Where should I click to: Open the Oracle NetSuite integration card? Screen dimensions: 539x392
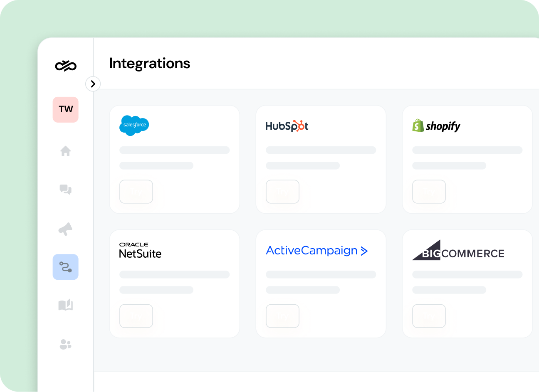(174, 284)
